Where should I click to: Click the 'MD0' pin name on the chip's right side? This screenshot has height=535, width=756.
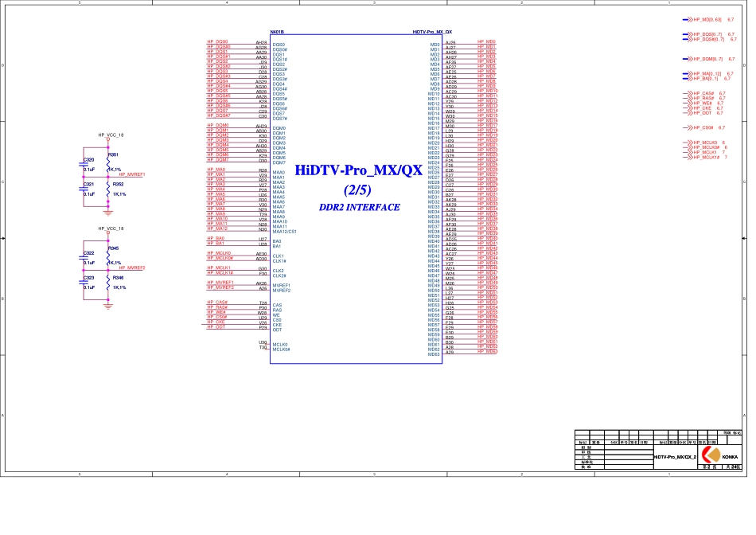(435, 45)
